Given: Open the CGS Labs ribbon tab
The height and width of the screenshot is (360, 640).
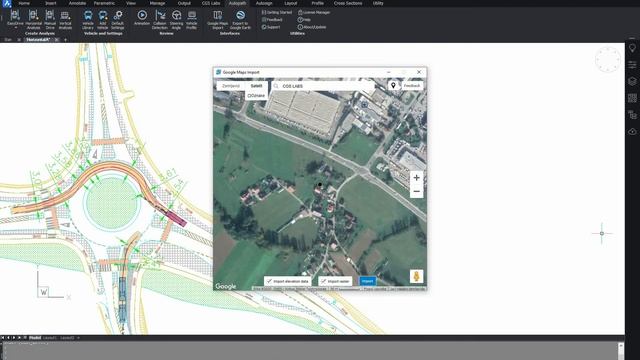Looking at the screenshot, I should 211,3.
